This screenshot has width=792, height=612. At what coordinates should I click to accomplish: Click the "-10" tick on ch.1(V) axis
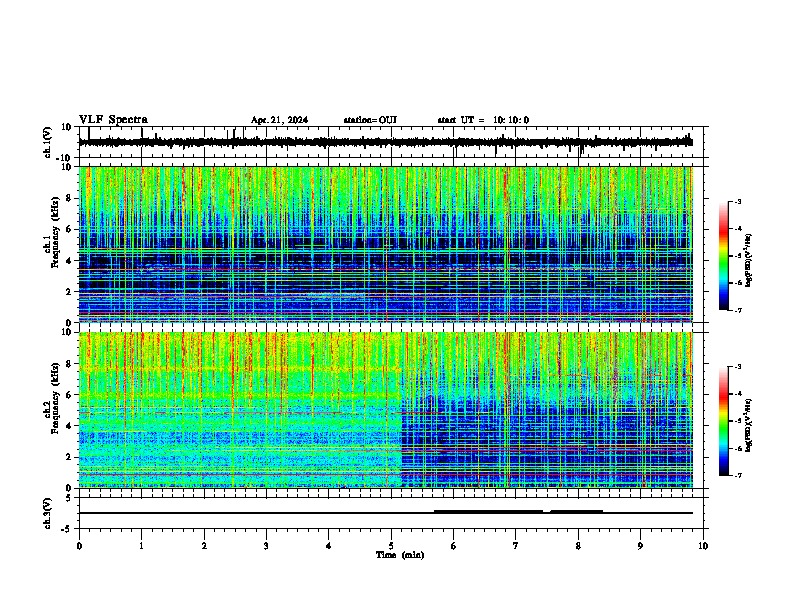pos(65,158)
